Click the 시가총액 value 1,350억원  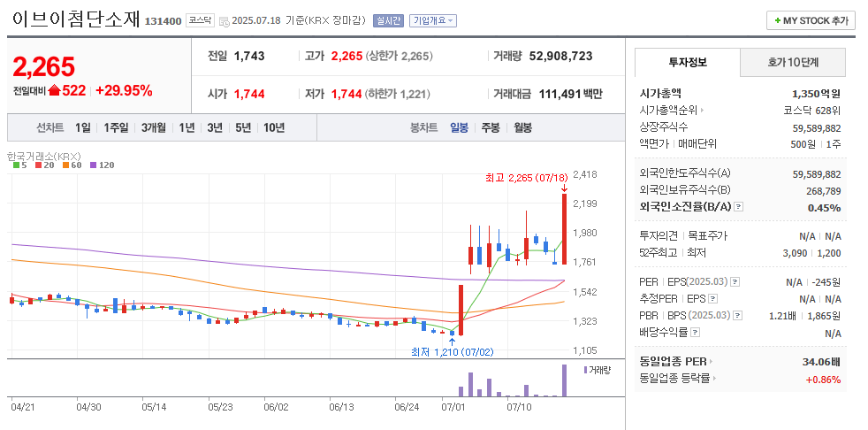point(817,93)
